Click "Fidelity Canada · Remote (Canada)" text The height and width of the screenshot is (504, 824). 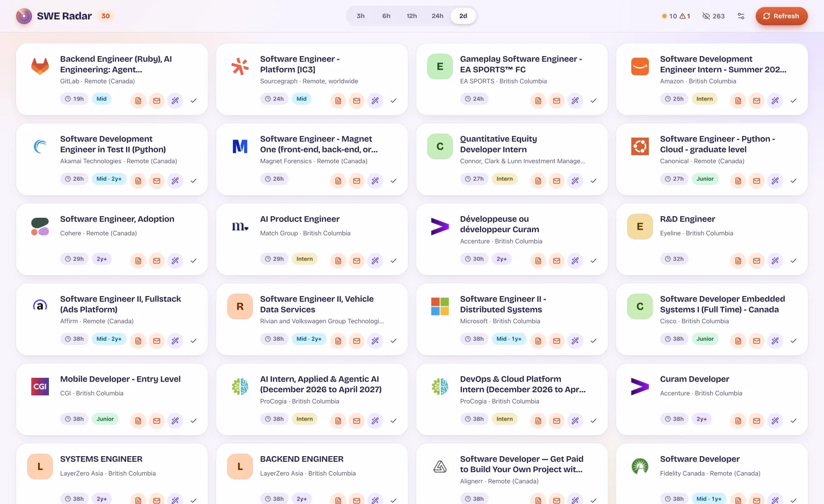pyautogui.click(x=710, y=474)
